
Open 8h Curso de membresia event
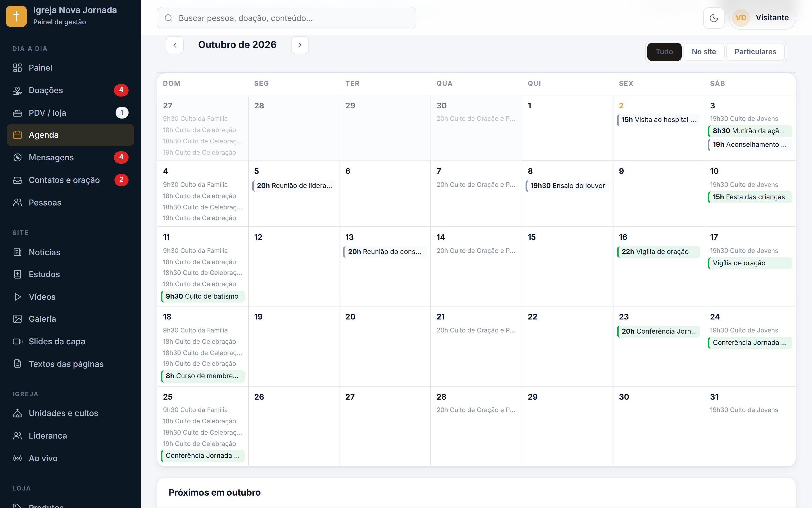202,376
